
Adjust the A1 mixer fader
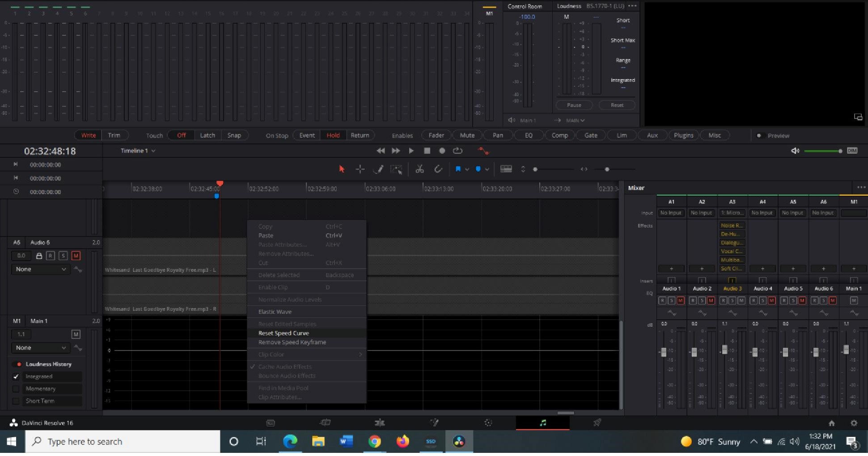(x=664, y=352)
